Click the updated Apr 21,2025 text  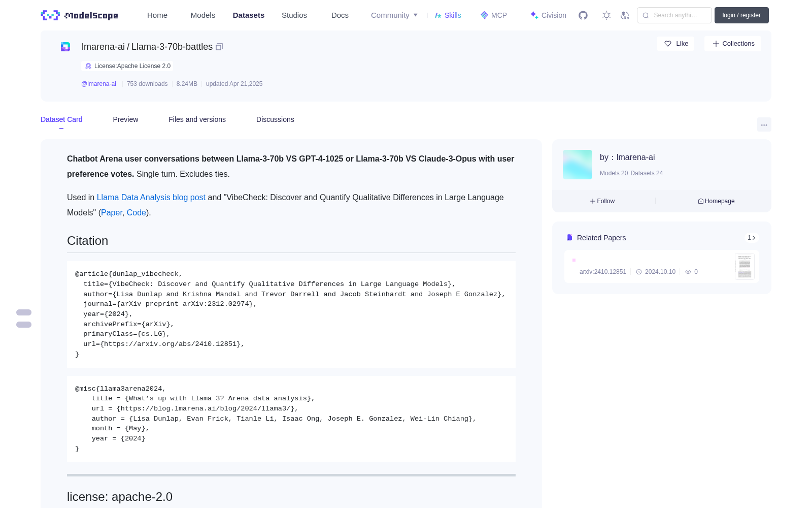234,84
